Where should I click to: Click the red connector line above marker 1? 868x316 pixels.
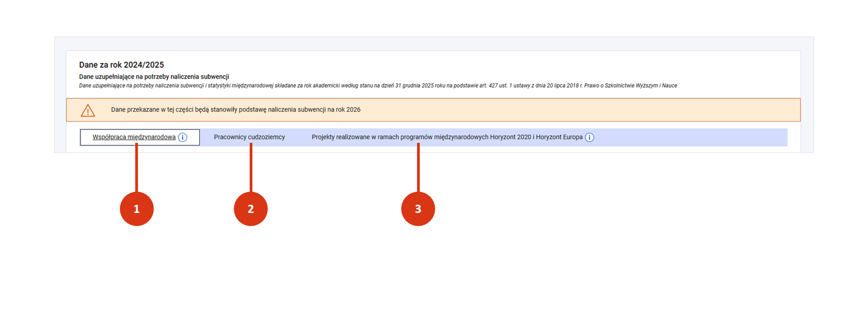[x=137, y=170]
